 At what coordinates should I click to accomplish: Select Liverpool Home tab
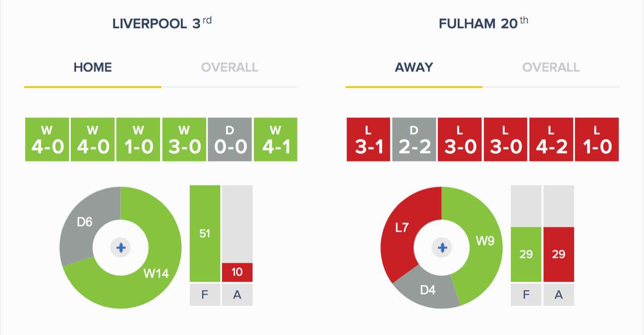(x=93, y=67)
